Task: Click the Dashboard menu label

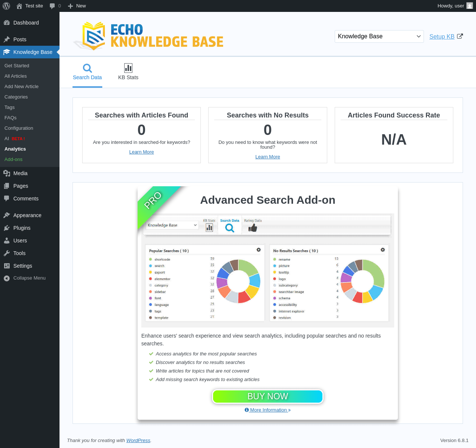Action: click(x=26, y=23)
